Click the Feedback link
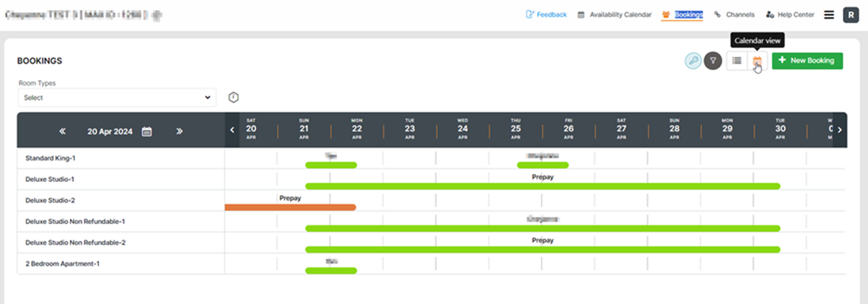 pos(547,15)
